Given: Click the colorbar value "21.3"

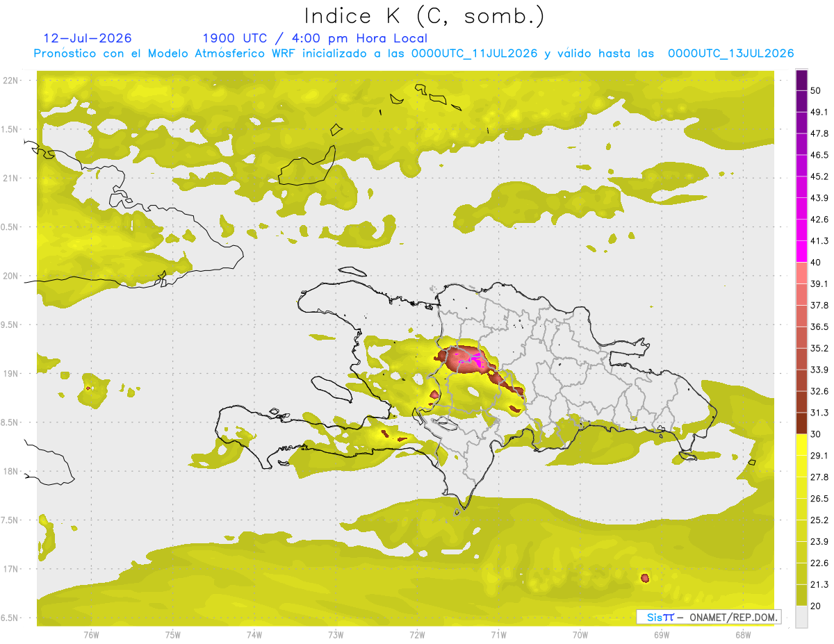Looking at the screenshot, I should pyautogui.click(x=819, y=585).
